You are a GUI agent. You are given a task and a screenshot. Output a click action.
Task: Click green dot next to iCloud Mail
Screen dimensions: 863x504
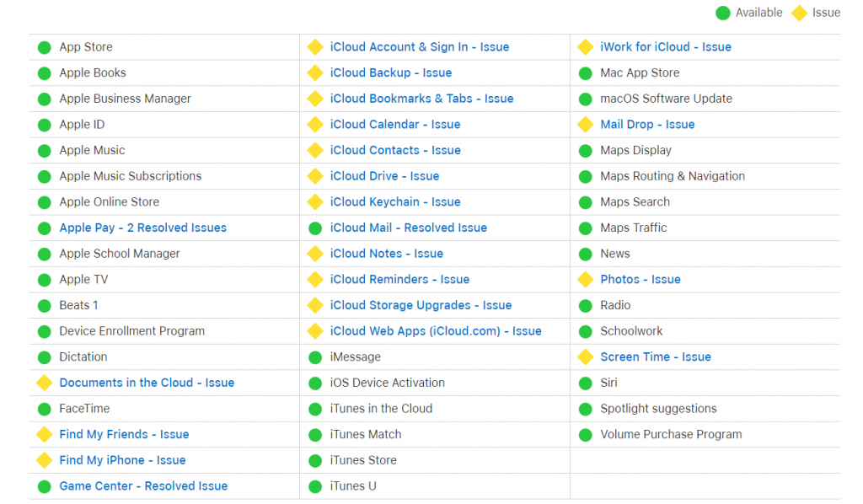click(315, 228)
